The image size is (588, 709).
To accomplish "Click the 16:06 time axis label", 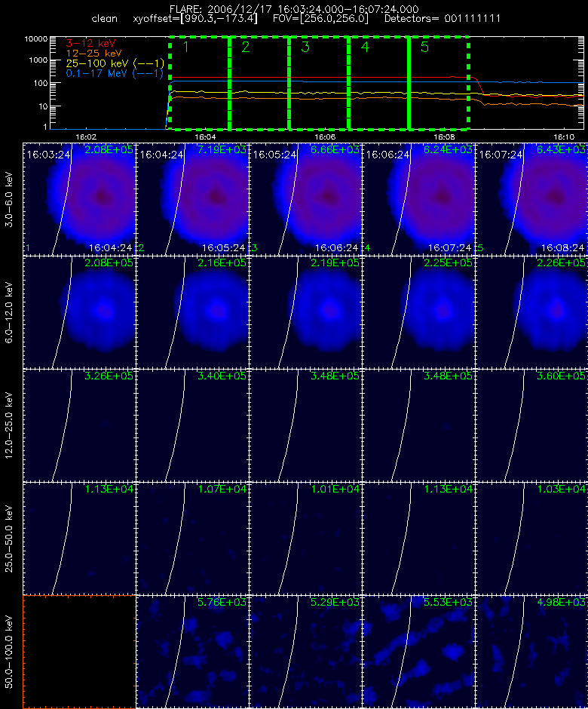I will point(324,137).
